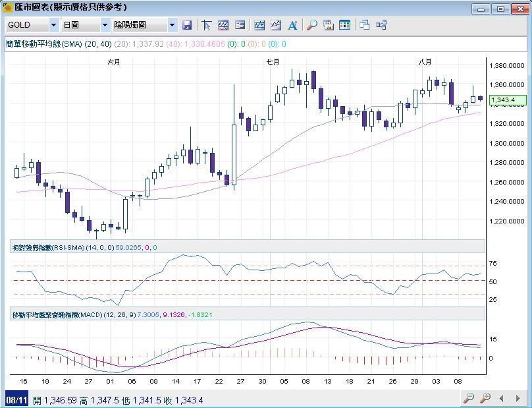532x408 pixels.
Task: Open the data table grid icon
Action: (344, 25)
